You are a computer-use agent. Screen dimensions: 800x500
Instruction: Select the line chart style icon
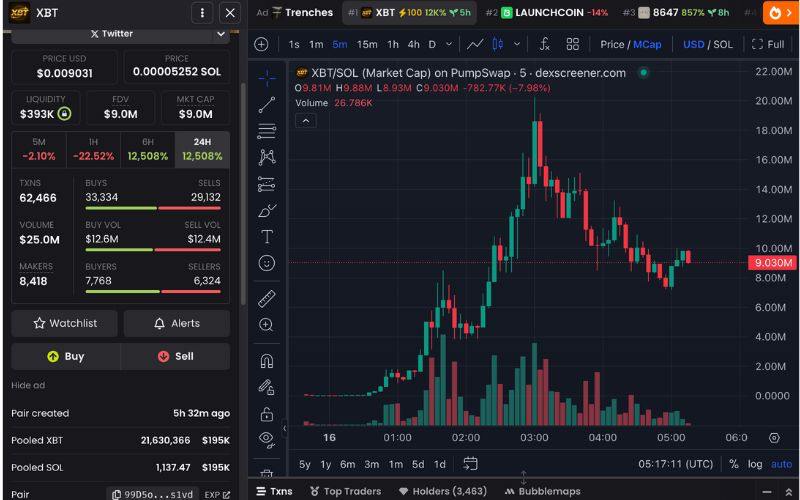475,44
